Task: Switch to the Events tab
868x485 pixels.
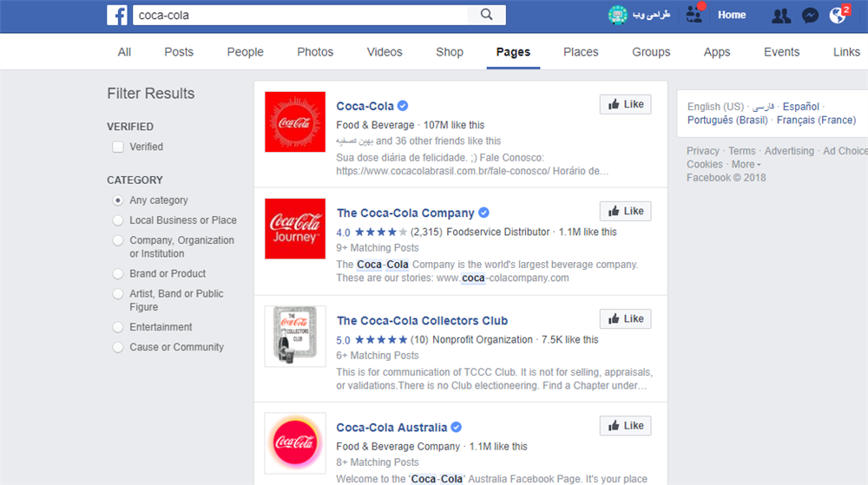Action: [782, 52]
